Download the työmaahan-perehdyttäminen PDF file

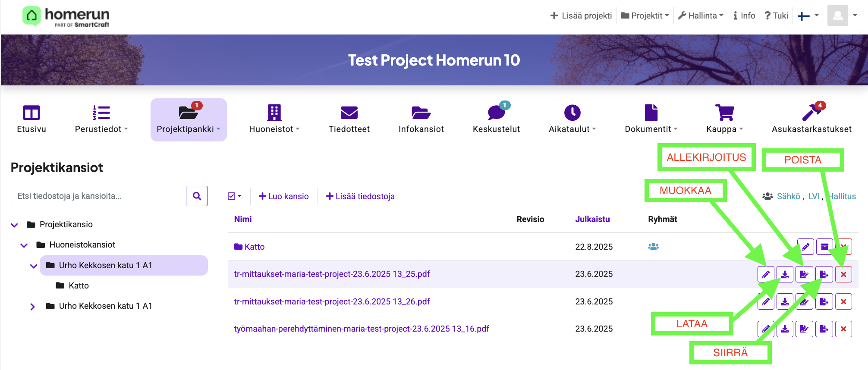click(x=785, y=329)
